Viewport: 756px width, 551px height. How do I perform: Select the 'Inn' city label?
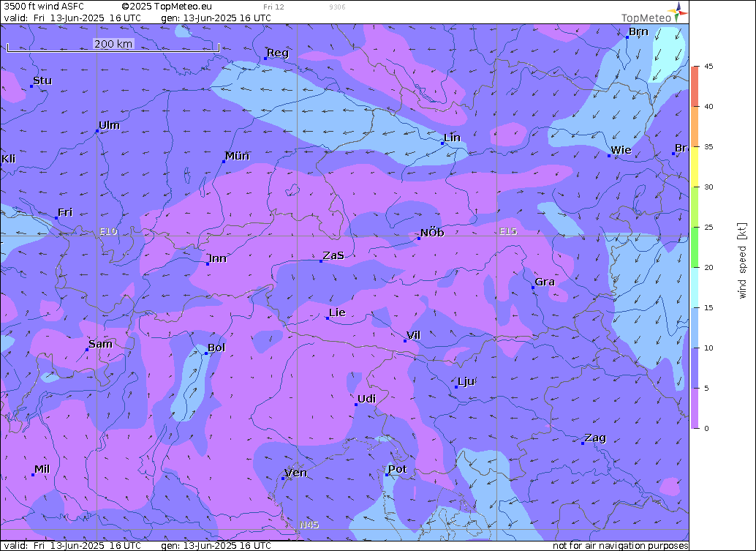coord(217,258)
